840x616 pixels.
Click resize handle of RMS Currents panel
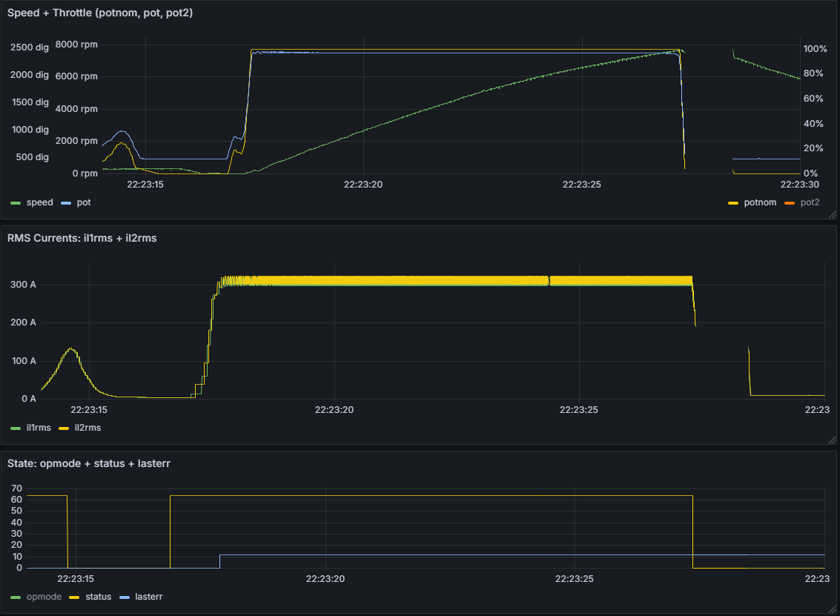click(832, 440)
